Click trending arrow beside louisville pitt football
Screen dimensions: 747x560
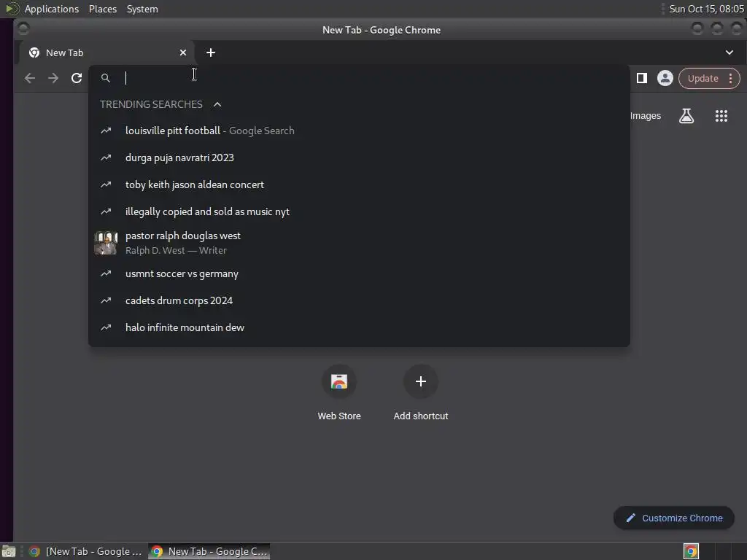[x=106, y=131]
